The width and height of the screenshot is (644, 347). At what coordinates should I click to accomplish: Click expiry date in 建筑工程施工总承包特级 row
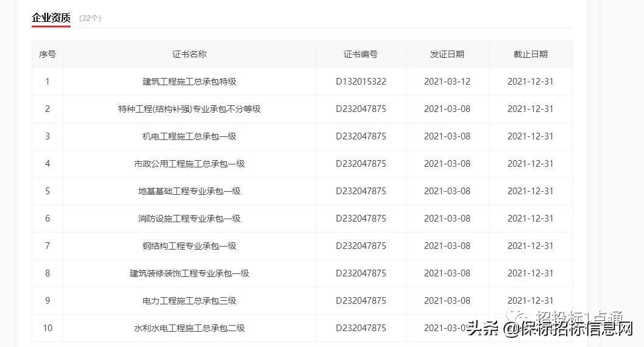click(530, 82)
